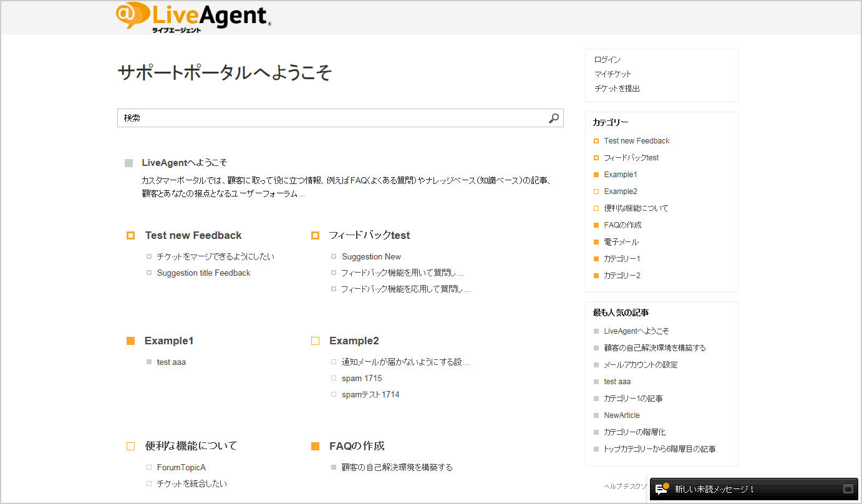
Task: Click gray square icon beside LiveAgentへようこそ article
Action: coord(129,163)
